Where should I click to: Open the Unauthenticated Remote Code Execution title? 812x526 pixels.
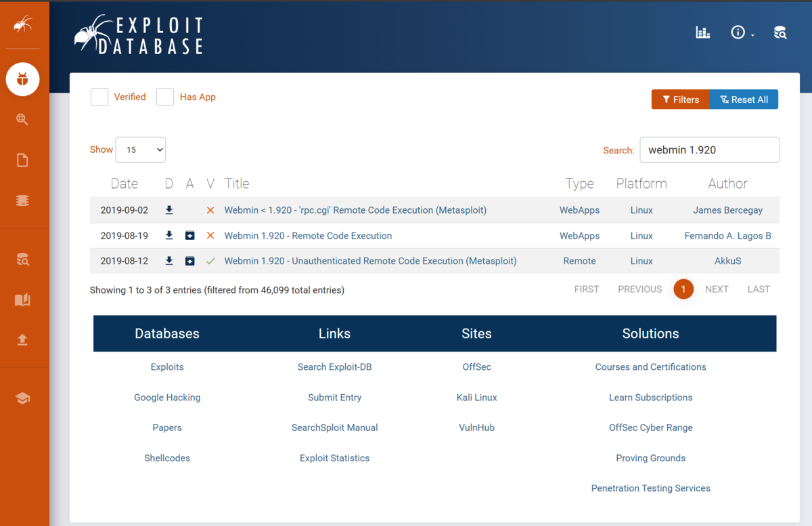pos(371,261)
